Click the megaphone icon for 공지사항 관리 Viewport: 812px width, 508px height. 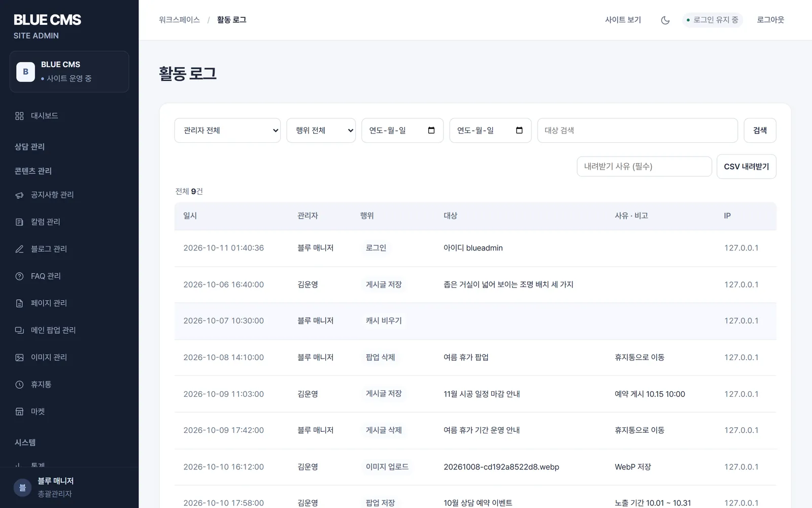[x=19, y=195]
